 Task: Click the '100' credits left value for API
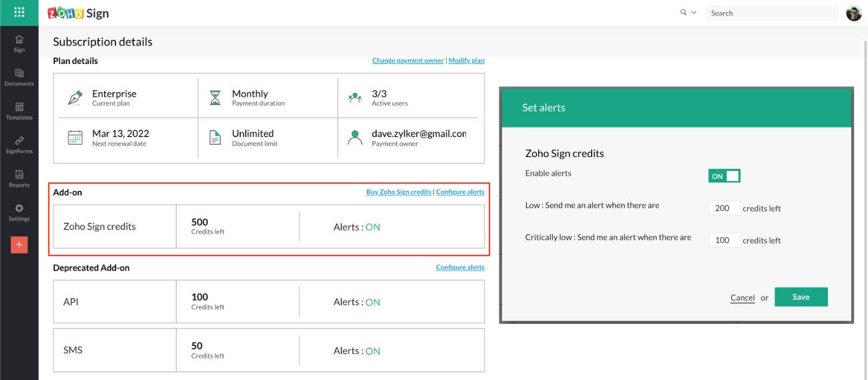(200, 297)
